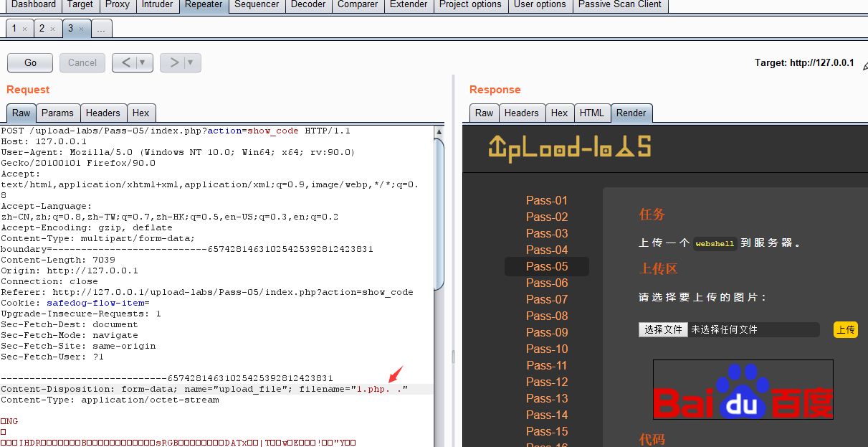
Task: Close Repeater sub-tab 3
Action: pyautogui.click(x=81, y=29)
